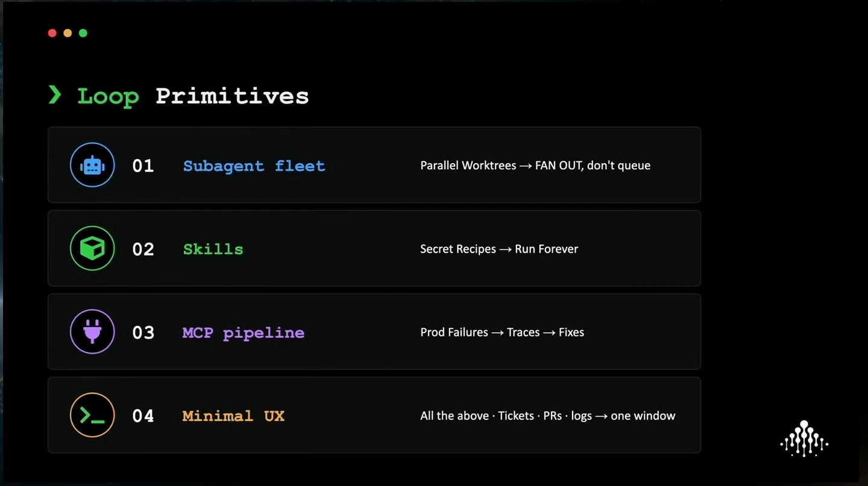Viewport: 868px width, 486px height.
Task: Click "Parallel Worktrees → FAN OUT, don't queue"
Action: click(535, 165)
